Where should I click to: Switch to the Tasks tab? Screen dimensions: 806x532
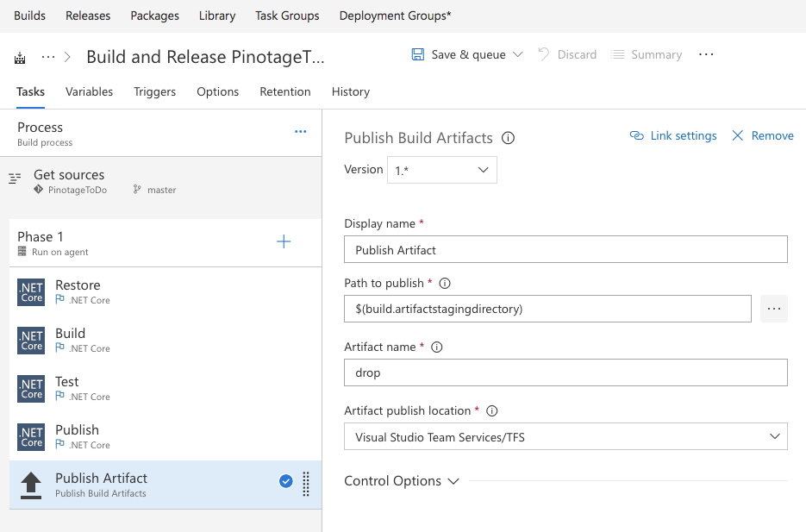point(30,91)
